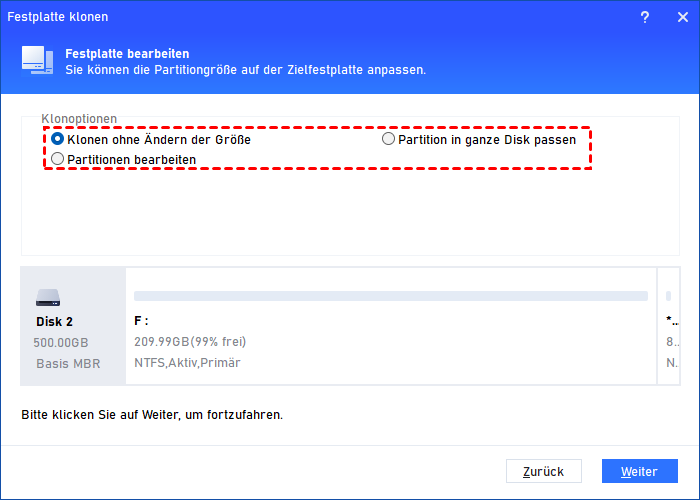Select Klonen ohne Ändern der Größe
The width and height of the screenshot is (700, 500).
pyautogui.click(x=151, y=139)
